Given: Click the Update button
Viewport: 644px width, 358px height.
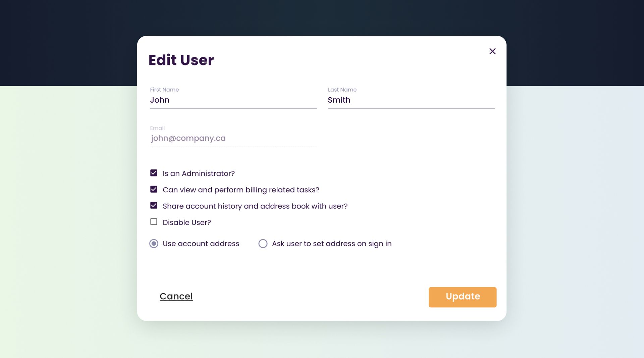Looking at the screenshot, I should tap(462, 297).
